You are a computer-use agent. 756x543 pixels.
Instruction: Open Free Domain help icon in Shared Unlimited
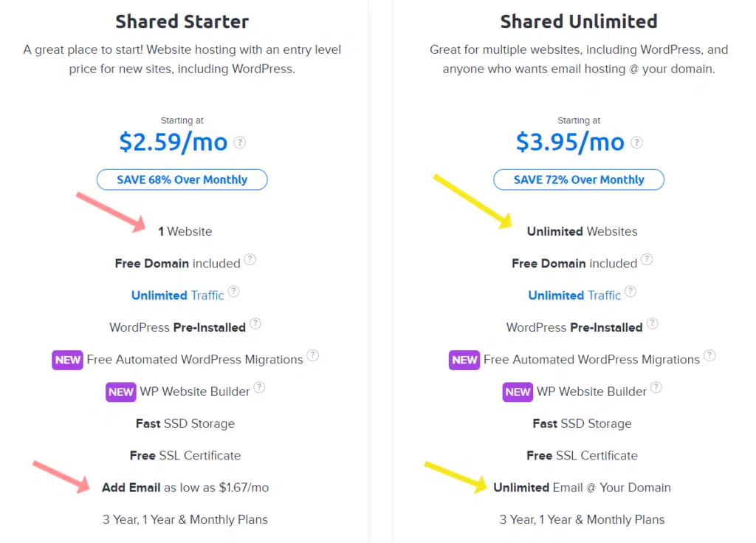647,259
